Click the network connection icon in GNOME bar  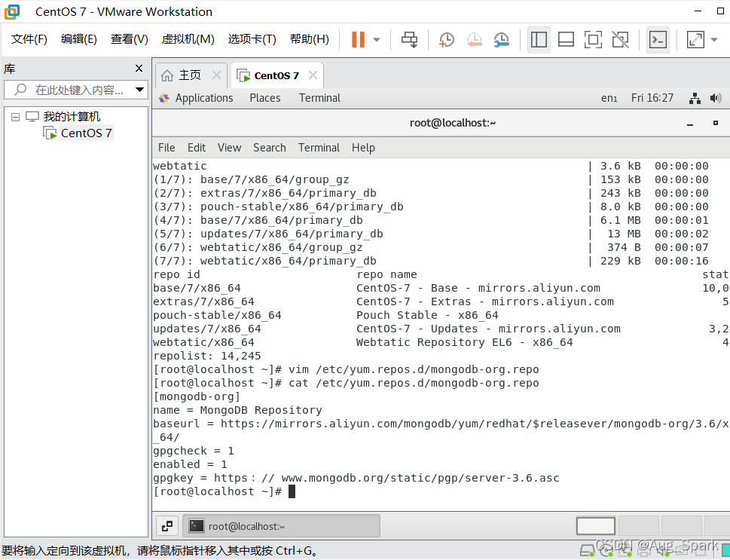(x=695, y=98)
